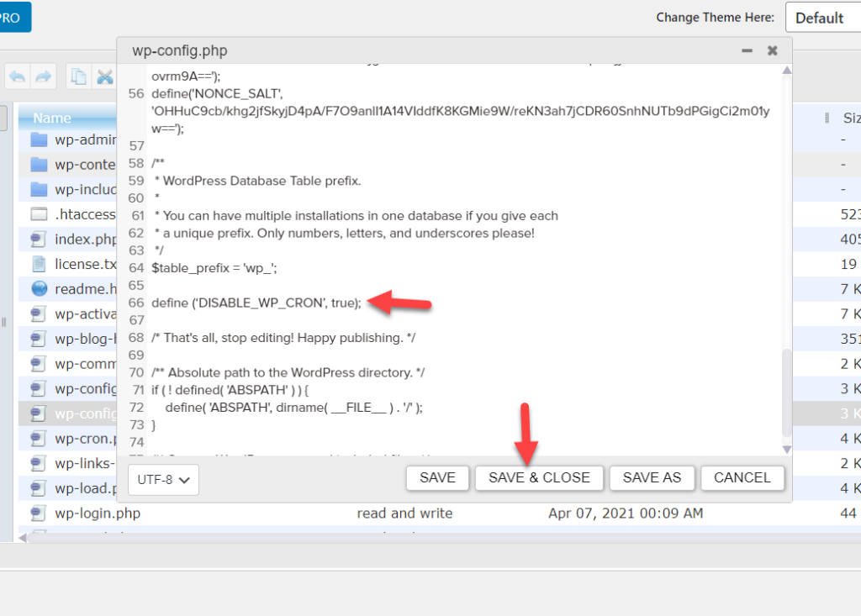Select the wp-blog-header file icon

[38, 339]
